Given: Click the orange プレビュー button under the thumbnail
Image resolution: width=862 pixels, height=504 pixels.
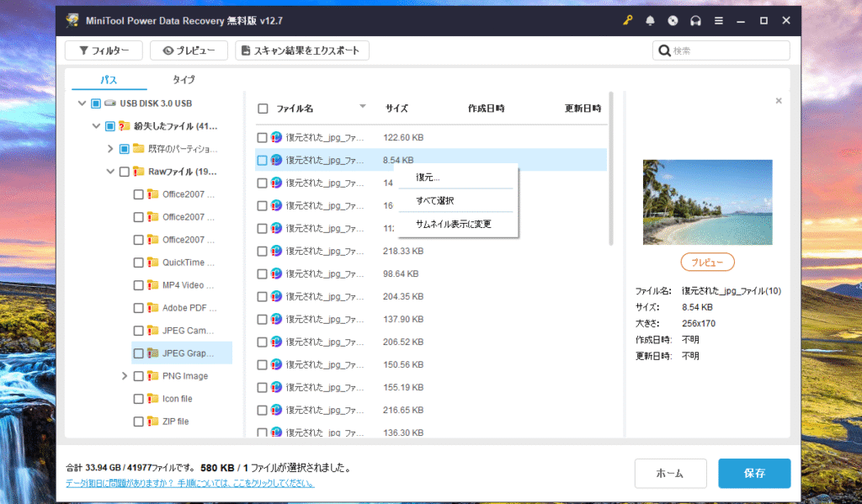Looking at the screenshot, I should point(707,263).
